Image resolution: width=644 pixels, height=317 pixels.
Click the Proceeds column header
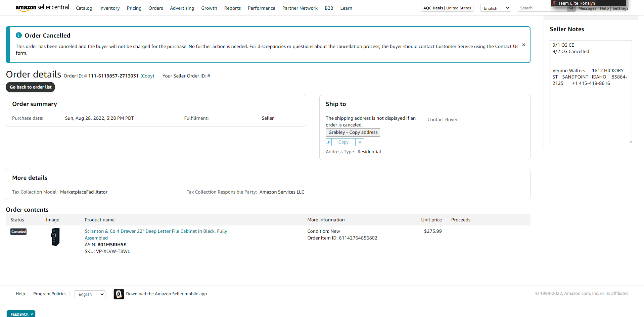coord(461,220)
